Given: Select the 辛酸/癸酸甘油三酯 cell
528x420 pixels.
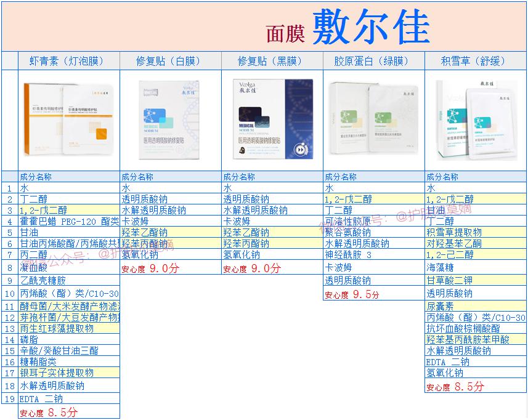Looking at the screenshot, I should pos(68,350).
